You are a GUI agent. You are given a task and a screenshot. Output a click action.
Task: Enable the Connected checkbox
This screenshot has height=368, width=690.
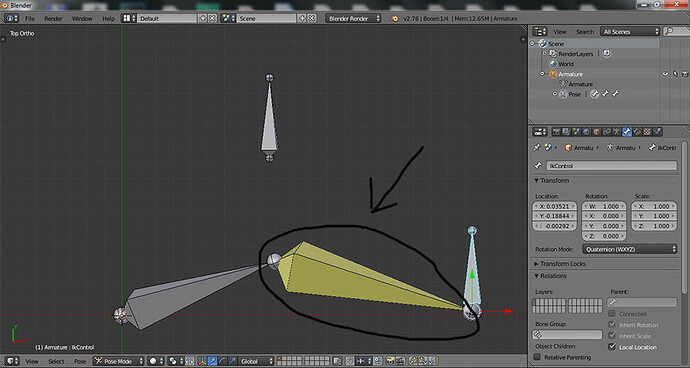[x=612, y=314]
